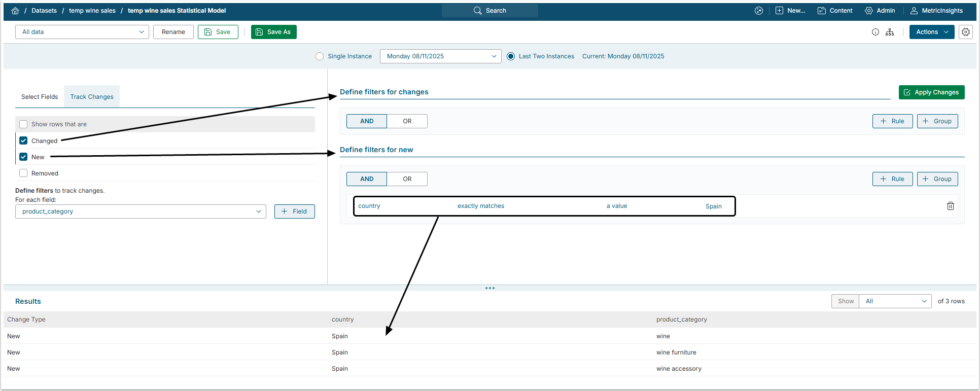Delete the country filter rule with trash icon
The width and height of the screenshot is (980, 391).
click(x=950, y=206)
